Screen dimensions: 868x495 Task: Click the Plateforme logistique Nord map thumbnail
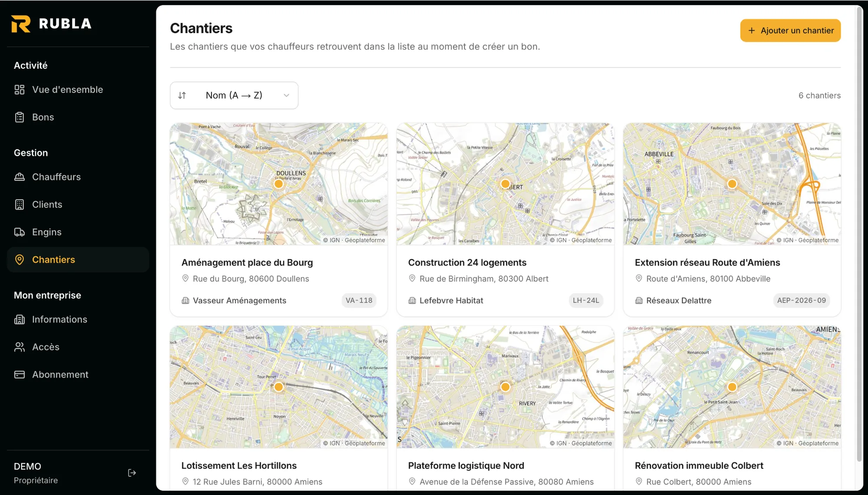coord(505,387)
